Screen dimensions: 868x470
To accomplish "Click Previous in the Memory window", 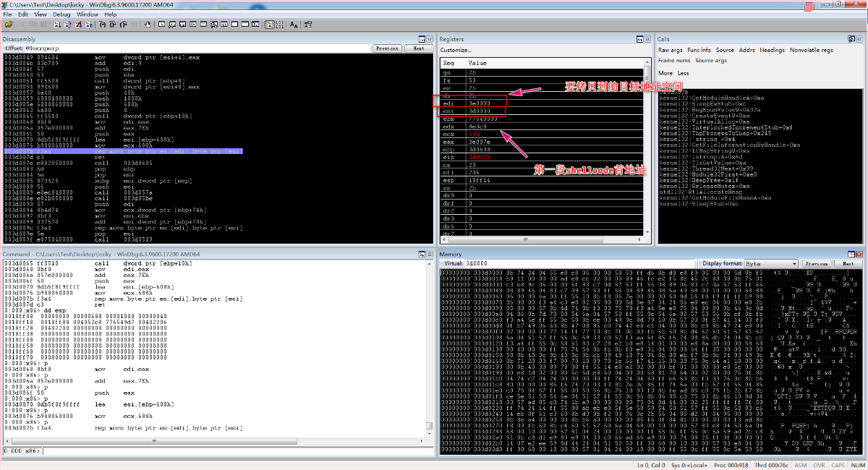I will (816, 264).
